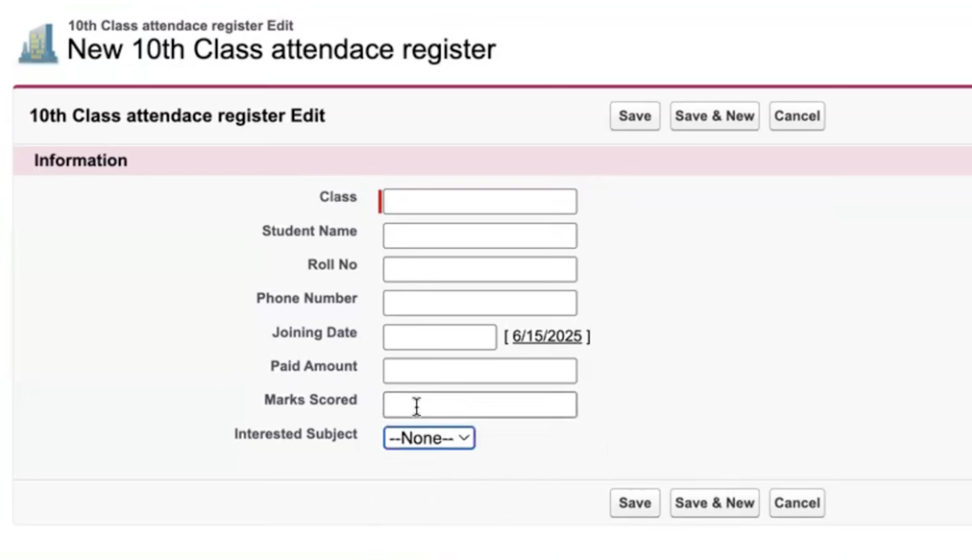Insert today's date via the 6/15/2025 link

point(547,337)
